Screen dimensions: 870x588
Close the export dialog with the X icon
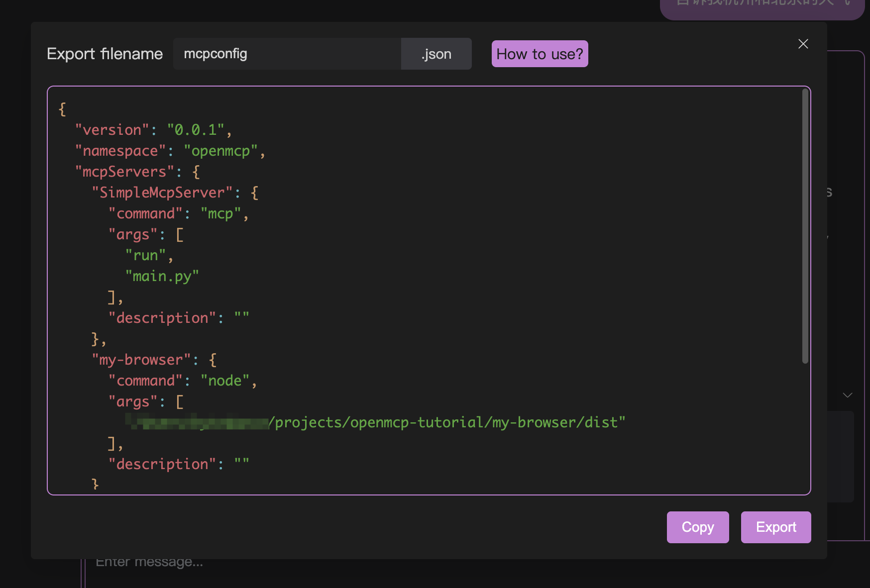pos(803,44)
